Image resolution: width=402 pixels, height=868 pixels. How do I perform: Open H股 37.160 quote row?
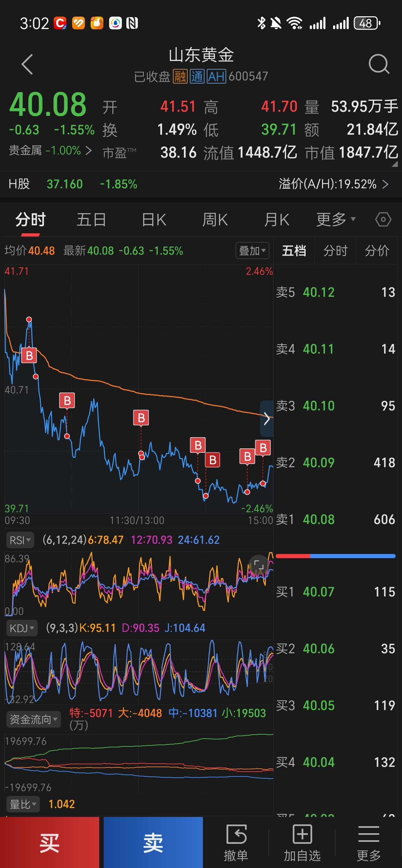201,184
